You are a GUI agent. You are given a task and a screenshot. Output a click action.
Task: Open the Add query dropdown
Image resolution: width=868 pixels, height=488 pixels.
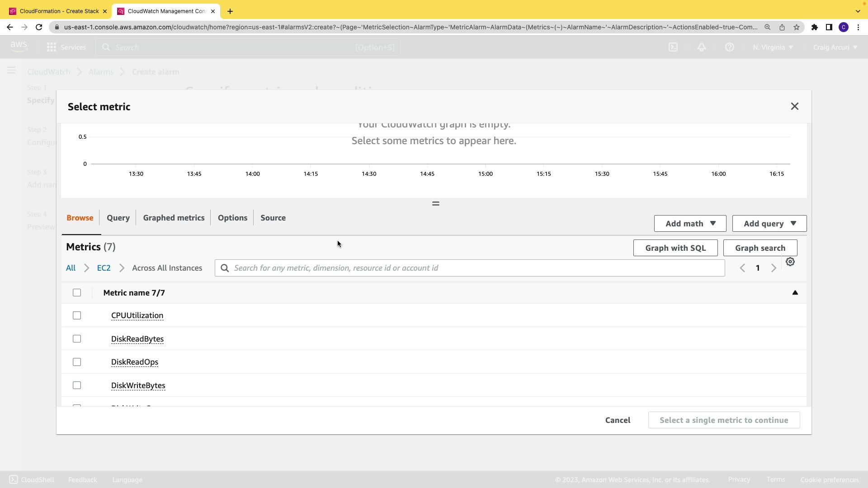pyautogui.click(x=769, y=224)
